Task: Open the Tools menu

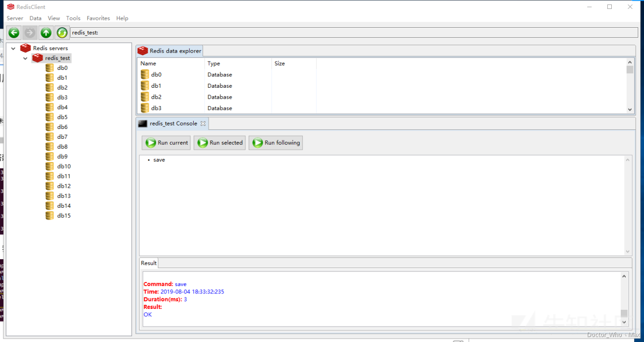Action: [73, 18]
